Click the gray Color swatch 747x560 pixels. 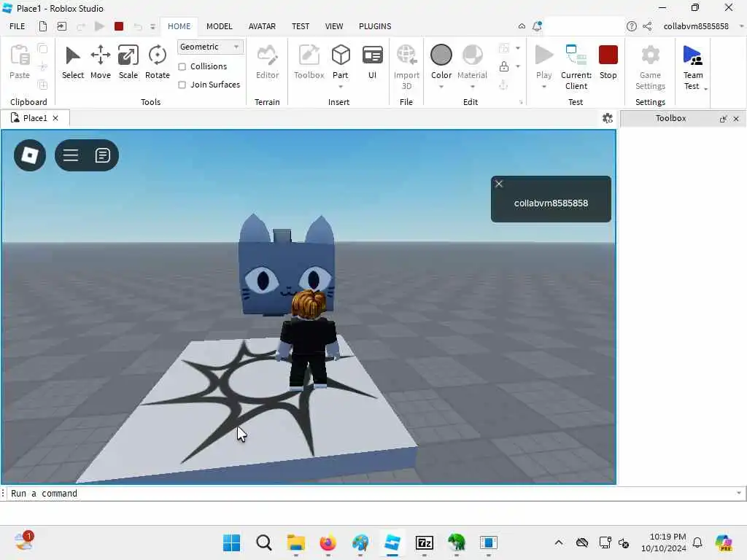441,55
